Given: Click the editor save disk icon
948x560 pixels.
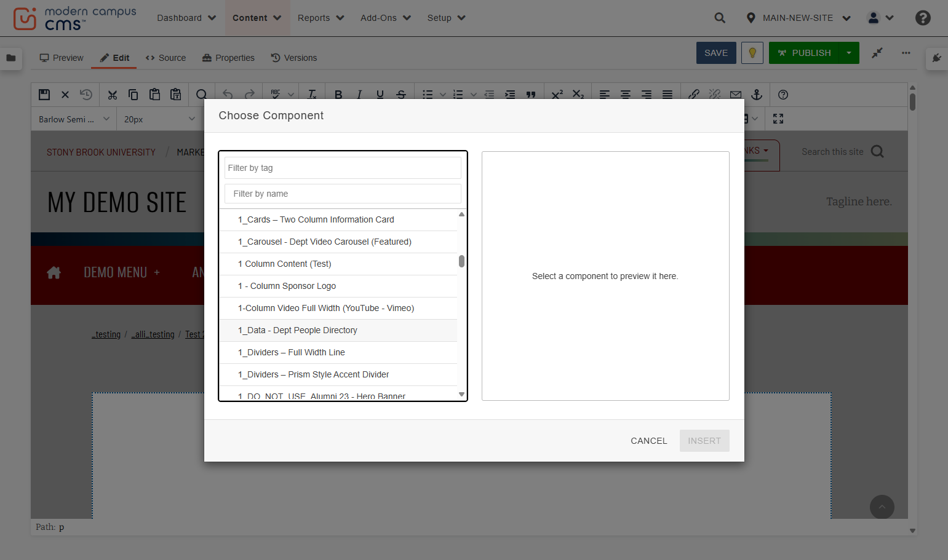Looking at the screenshot, I should pyautogui.click(x=44, y=95).
